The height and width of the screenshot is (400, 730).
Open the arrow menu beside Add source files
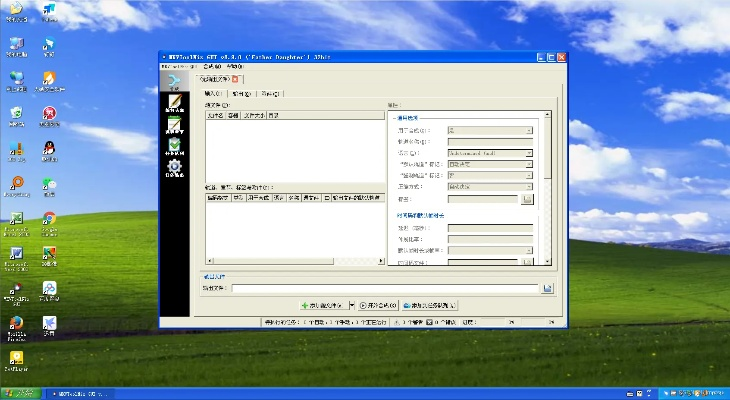click(x=352, y=305)
